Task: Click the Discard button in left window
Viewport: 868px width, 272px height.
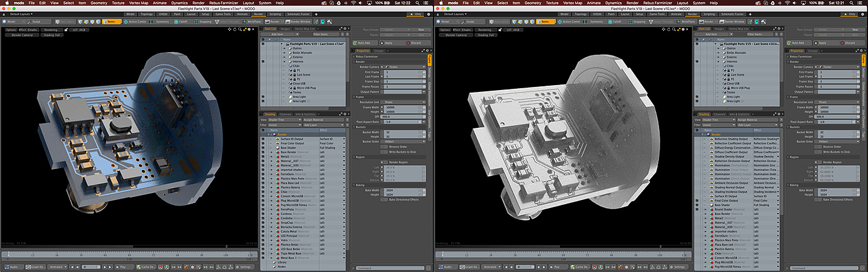Action: tap(415, 43)
